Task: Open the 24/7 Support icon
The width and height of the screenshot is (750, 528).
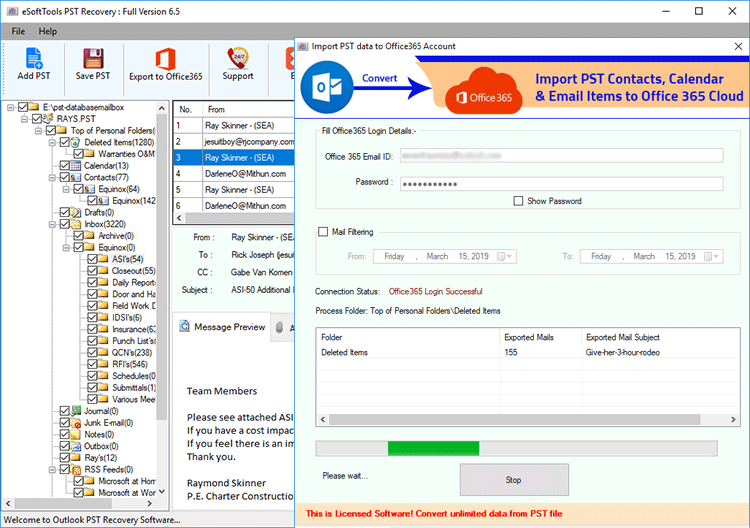Action: [x=238, y=58]
